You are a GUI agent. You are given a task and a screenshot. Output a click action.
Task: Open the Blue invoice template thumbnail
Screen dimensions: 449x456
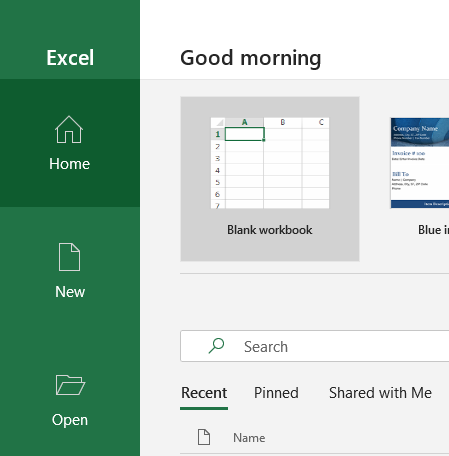(x=420, y=163)
